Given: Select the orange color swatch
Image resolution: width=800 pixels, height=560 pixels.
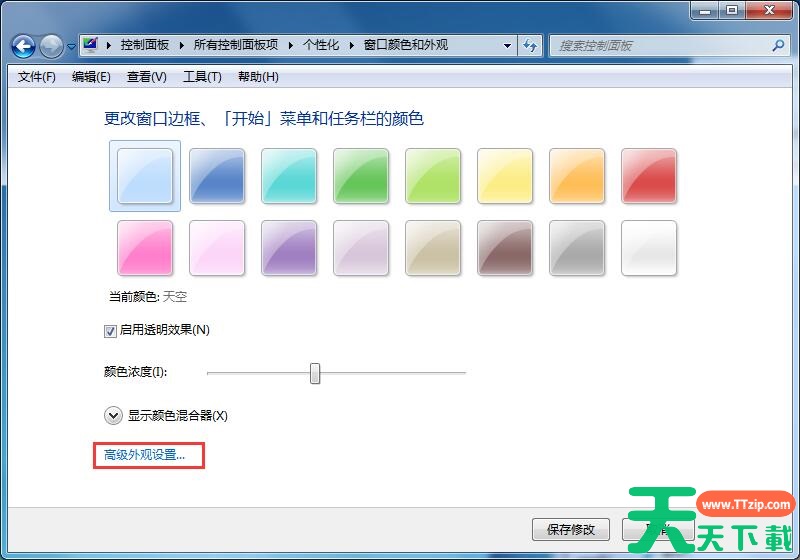Looking at the screenshot, I should click(x=577, y=176).
